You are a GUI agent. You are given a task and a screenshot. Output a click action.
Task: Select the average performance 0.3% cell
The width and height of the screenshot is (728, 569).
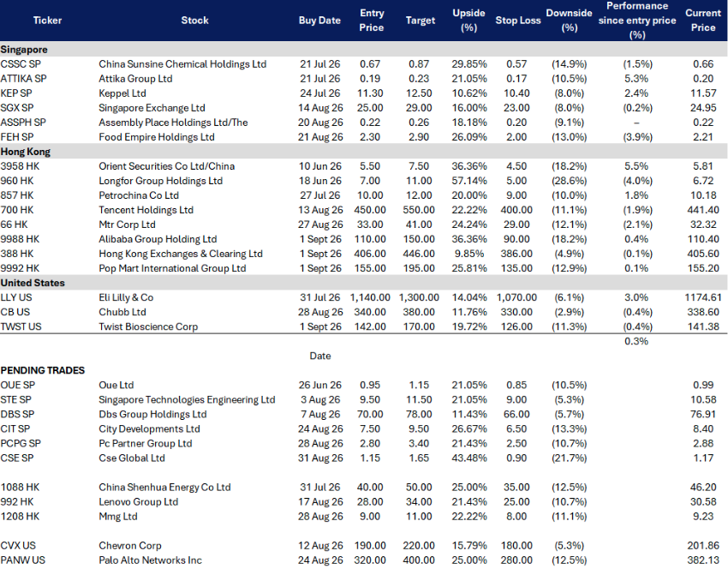coord(636,341)
